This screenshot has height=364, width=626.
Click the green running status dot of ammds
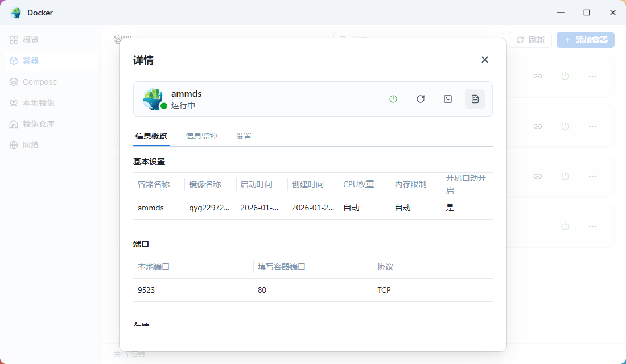163,104
